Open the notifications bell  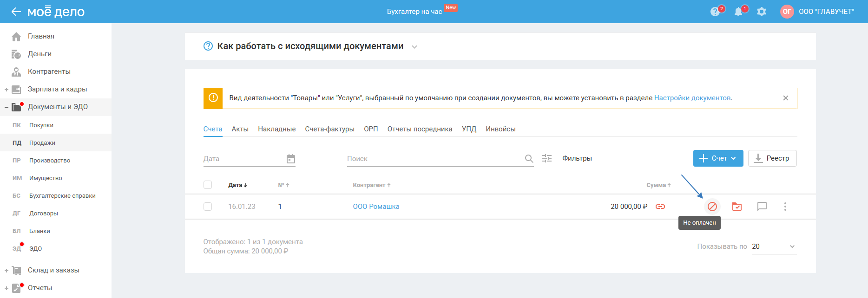(x=738, y=12)
